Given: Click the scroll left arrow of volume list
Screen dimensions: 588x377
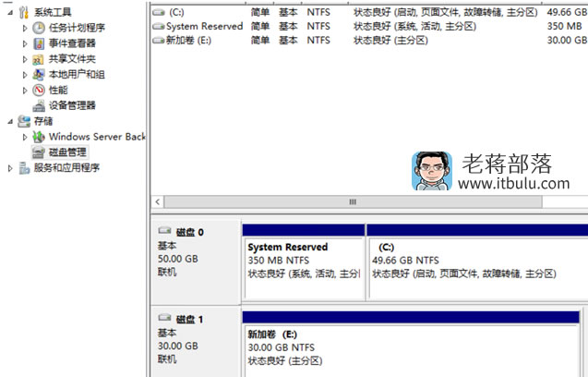Looking at the screenshot, I should click(x=158, y=202).
